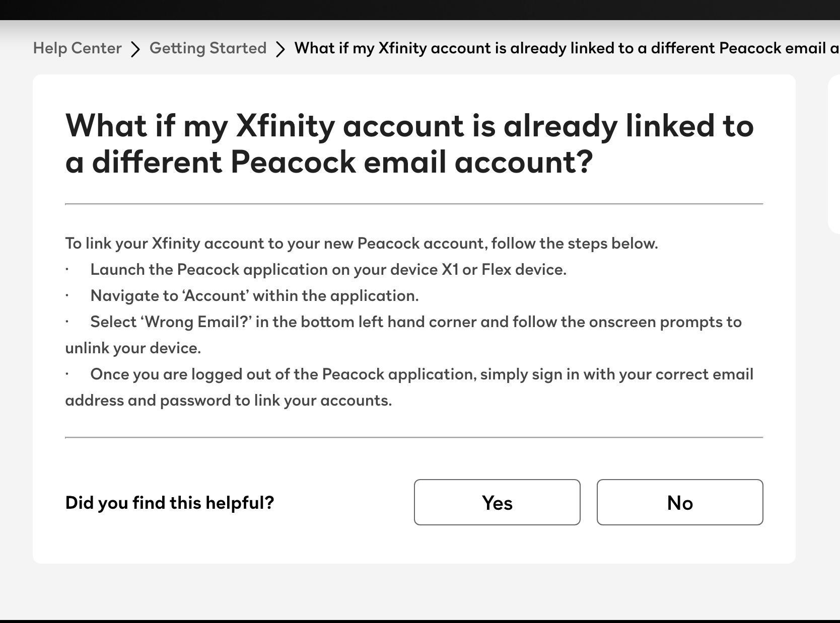Click the chevron after Getting Started
This screenshot has width=840, height=623.
pos(281,49)
